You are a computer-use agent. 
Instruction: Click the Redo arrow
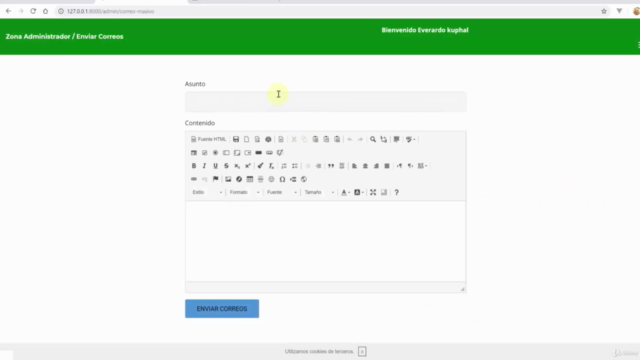(x=360, y=139)
